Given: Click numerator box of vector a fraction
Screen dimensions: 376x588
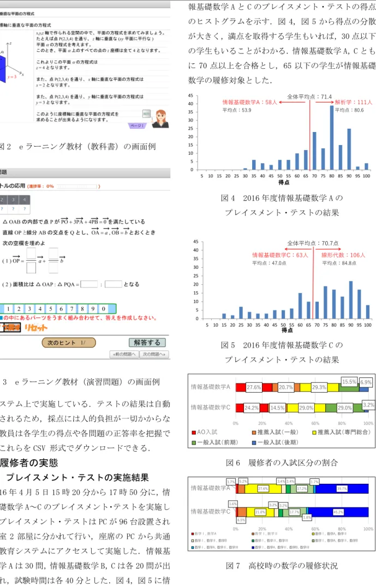Looking at the screenshot, I should pos(31,253).
